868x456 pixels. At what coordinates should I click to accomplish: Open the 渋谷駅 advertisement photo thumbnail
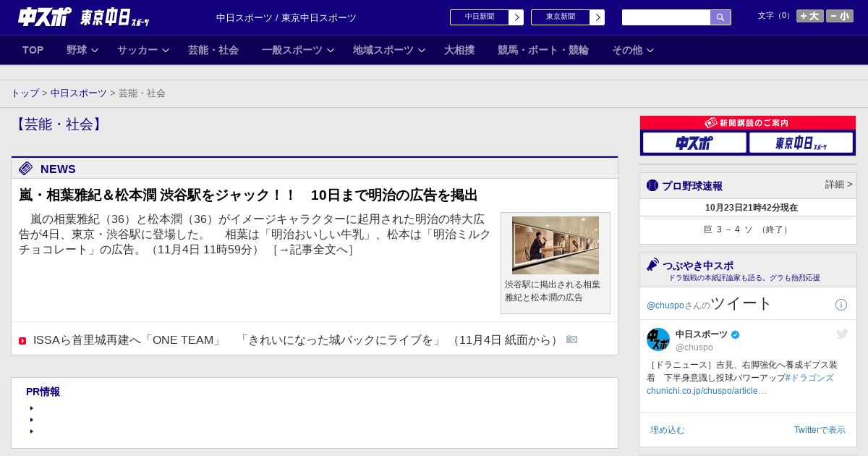(x=556, y=245)
